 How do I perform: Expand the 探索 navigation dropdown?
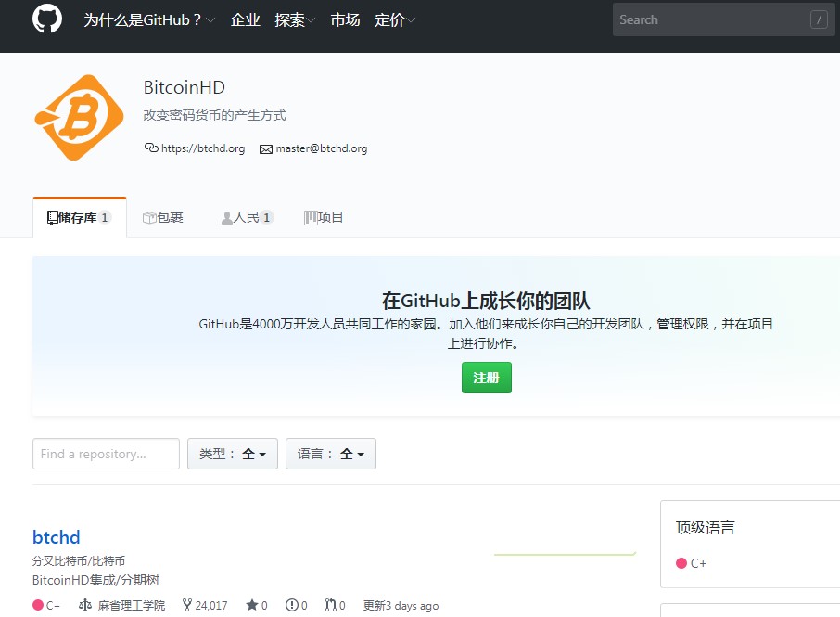[295, 19]
